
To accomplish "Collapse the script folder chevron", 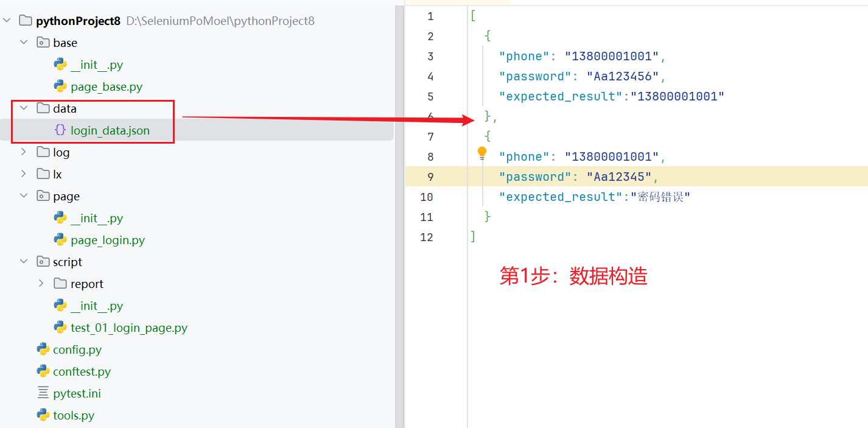I will [24, 262].
